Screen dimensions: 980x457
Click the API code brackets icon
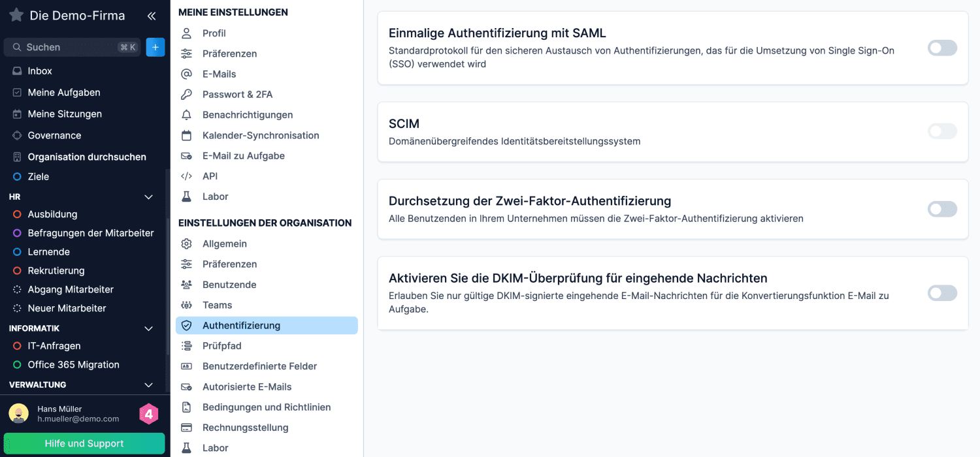(x=187, y=176)
